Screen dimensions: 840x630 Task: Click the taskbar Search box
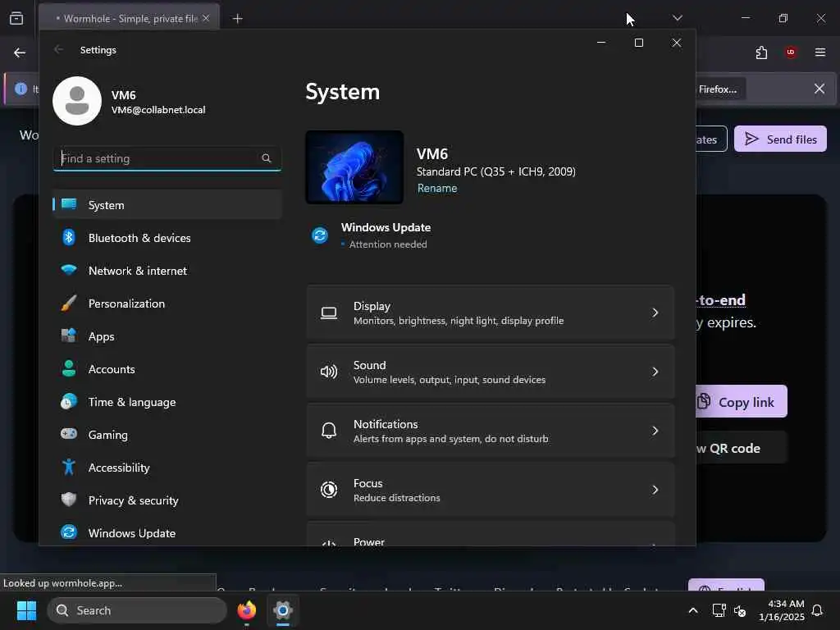(x=137, y=610)
